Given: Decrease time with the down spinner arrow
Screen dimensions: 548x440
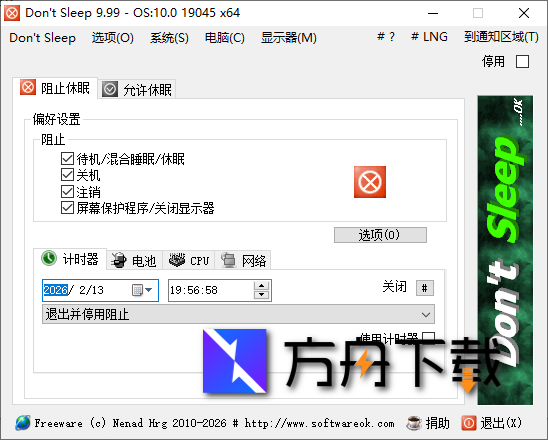Looking at the screenshot, I should tap(261, 295).
